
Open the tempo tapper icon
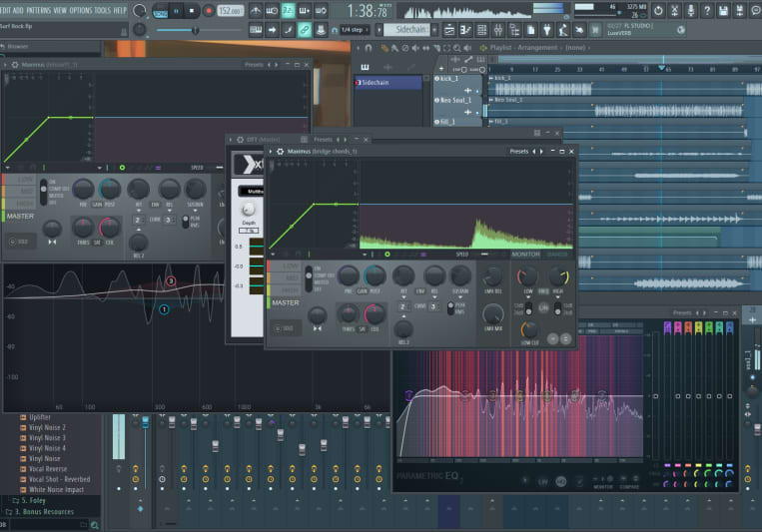click(x=563, y=30)
